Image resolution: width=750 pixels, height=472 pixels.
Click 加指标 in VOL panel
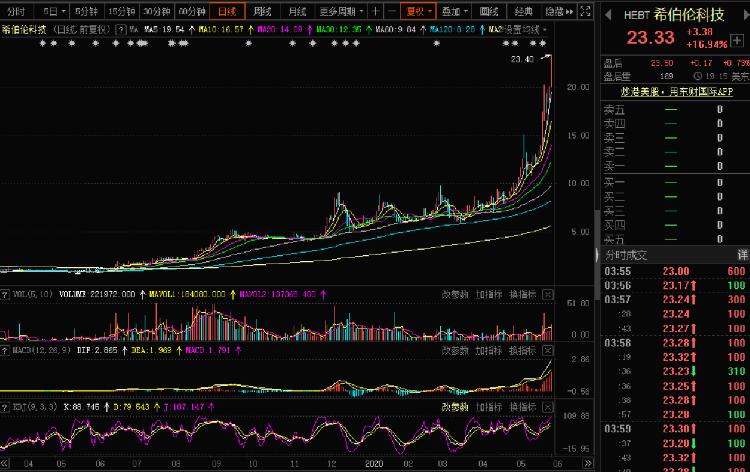489,295
